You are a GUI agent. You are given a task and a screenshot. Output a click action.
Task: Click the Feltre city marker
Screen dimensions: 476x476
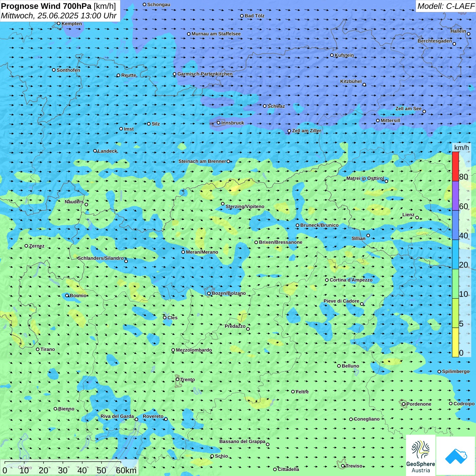(x=293, y=392)
